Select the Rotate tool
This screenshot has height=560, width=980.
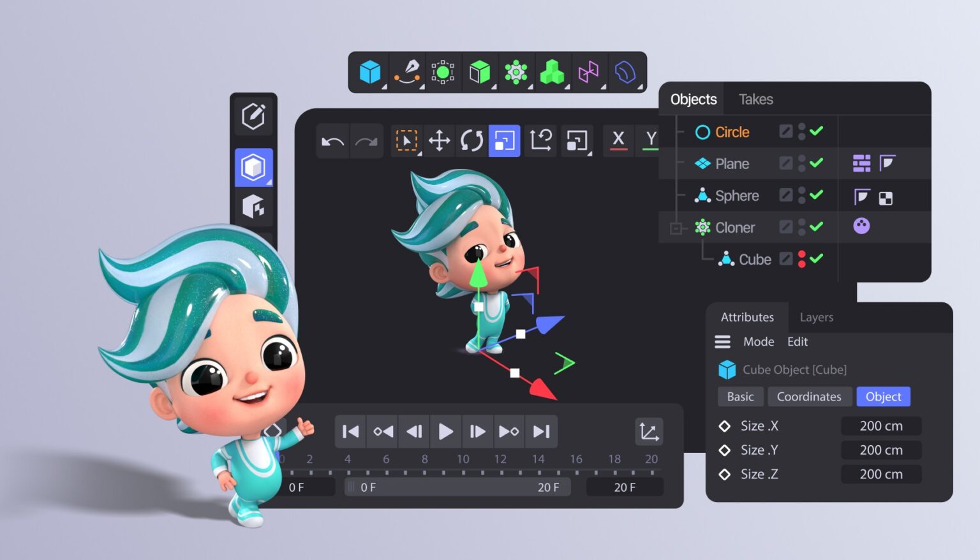point(471,140)
